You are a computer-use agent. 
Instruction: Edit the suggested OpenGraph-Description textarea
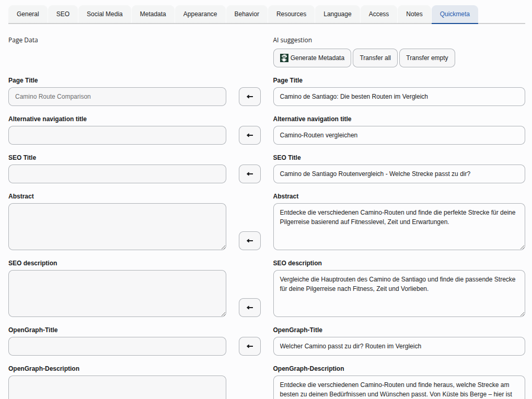399,388
